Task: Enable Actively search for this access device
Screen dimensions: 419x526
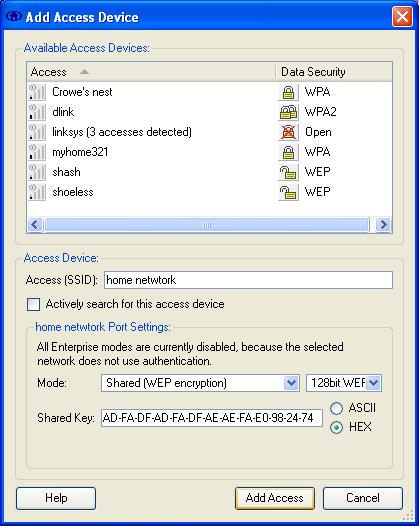Action: (x=34, y=305)
